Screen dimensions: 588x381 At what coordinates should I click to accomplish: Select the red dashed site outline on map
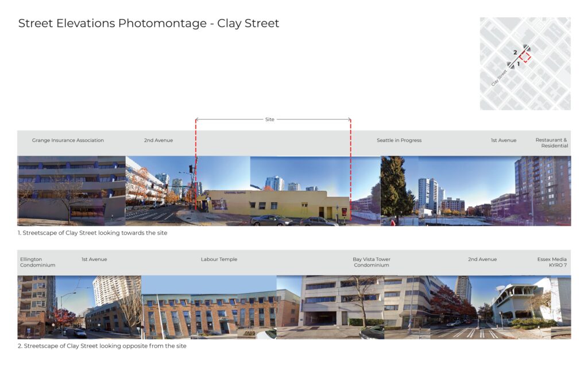pos(525,56)
